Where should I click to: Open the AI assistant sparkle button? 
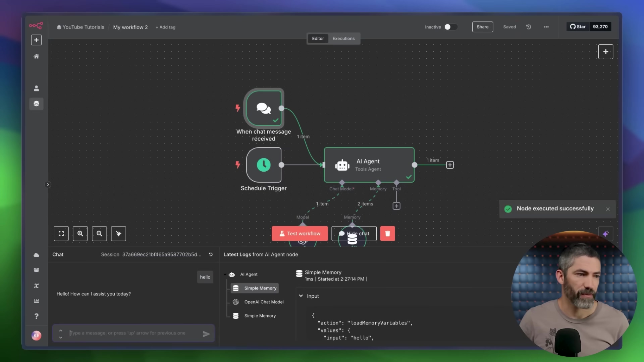606,234
